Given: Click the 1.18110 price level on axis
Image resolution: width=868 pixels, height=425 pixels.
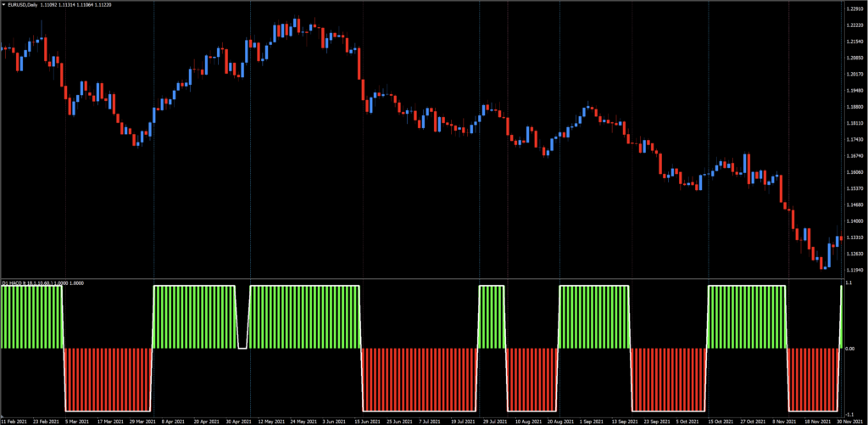Looking at the screenshot, I should click(854, 123).
